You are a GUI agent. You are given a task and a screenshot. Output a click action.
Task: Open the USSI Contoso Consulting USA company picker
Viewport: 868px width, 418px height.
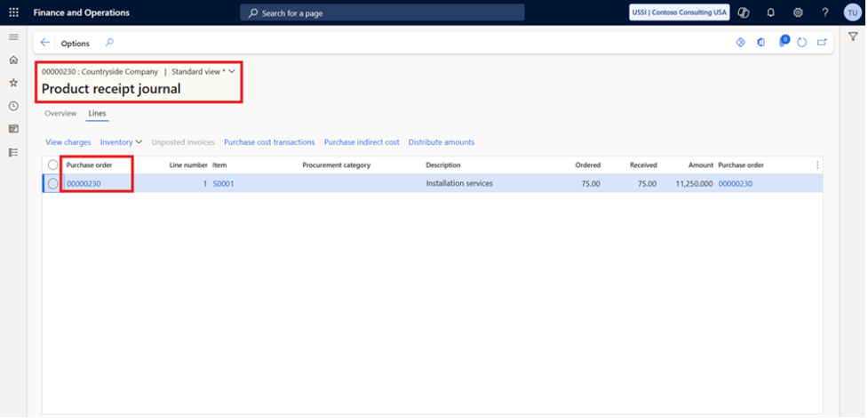click(680, 12)
